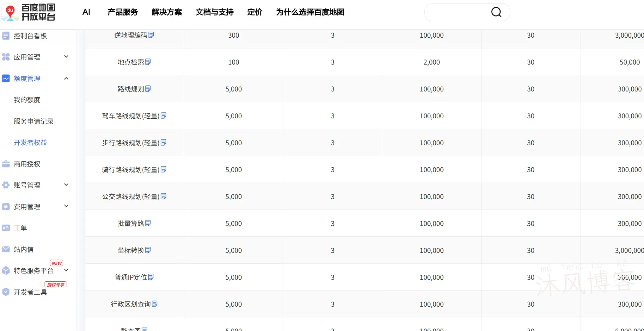Open 商用授权 via its sidebar icon
The width and height of the screenshot is (644, 331).
pyautogui.click(x=6, y=164)
